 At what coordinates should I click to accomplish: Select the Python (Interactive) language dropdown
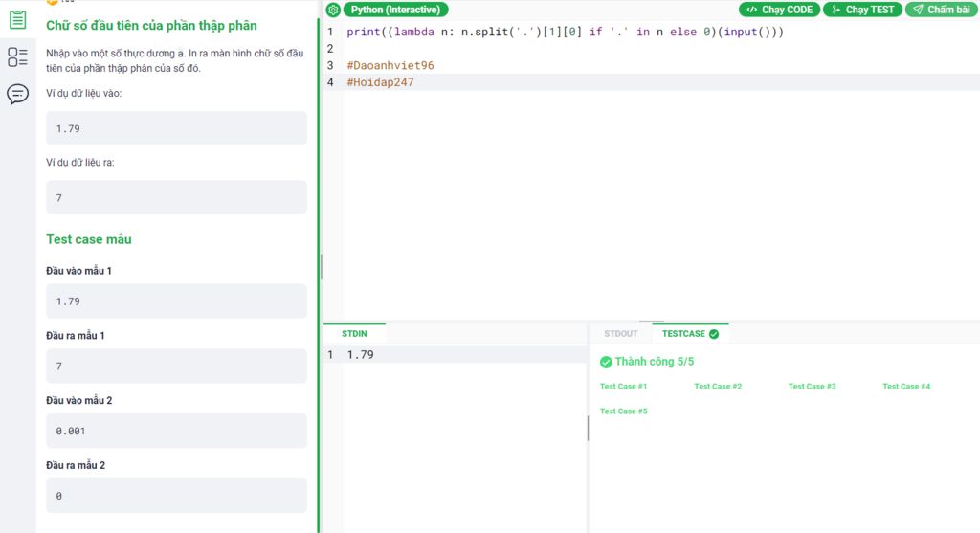[395, 10]
